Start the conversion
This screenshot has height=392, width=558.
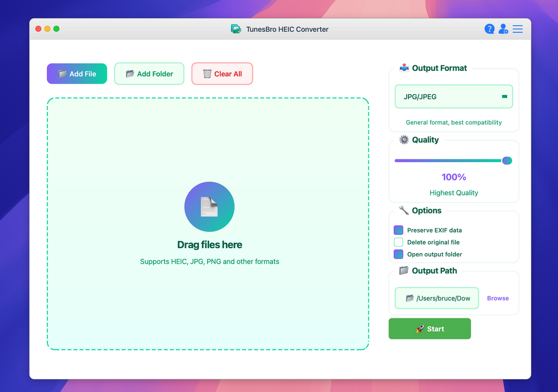(430, 328)
